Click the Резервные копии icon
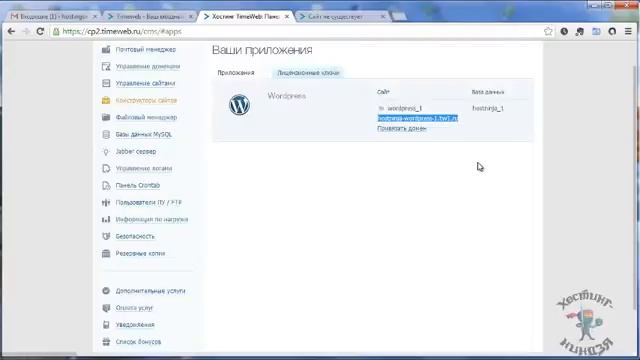This screenshot has width=640, height=360. click(x=106, y=253)
